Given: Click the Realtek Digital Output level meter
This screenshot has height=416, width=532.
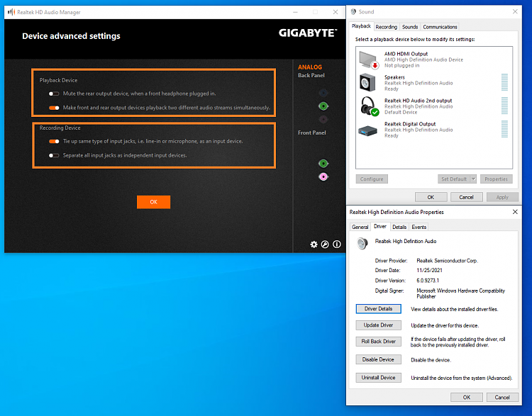Looking at the screenshot, I should (504, 129).
